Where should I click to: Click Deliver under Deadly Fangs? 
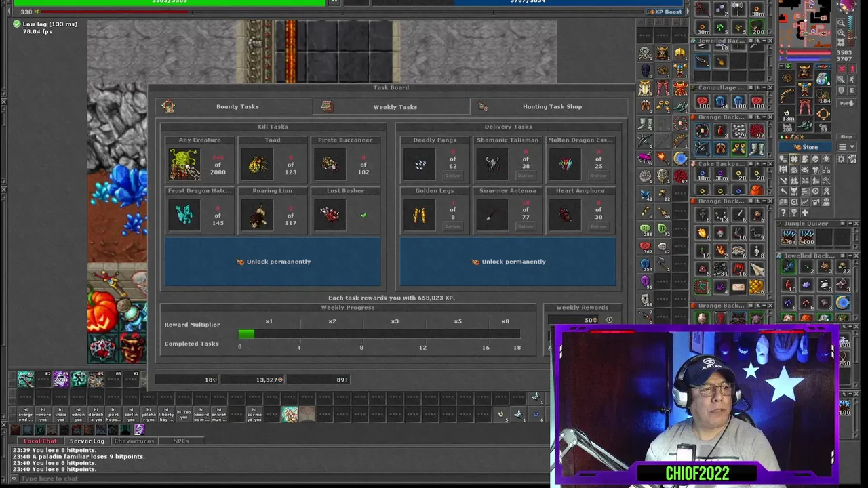tap(452, 176)
